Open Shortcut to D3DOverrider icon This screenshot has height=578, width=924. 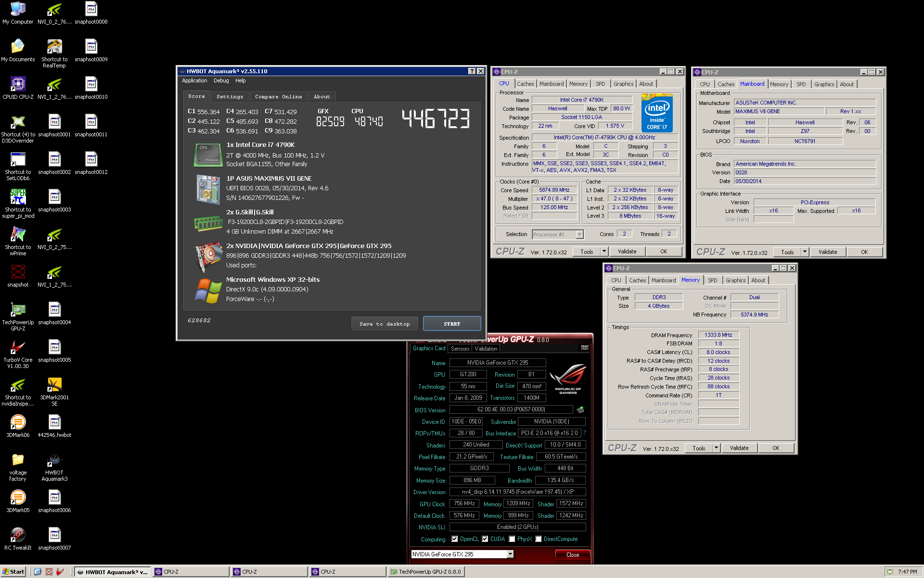pos(18,128)
